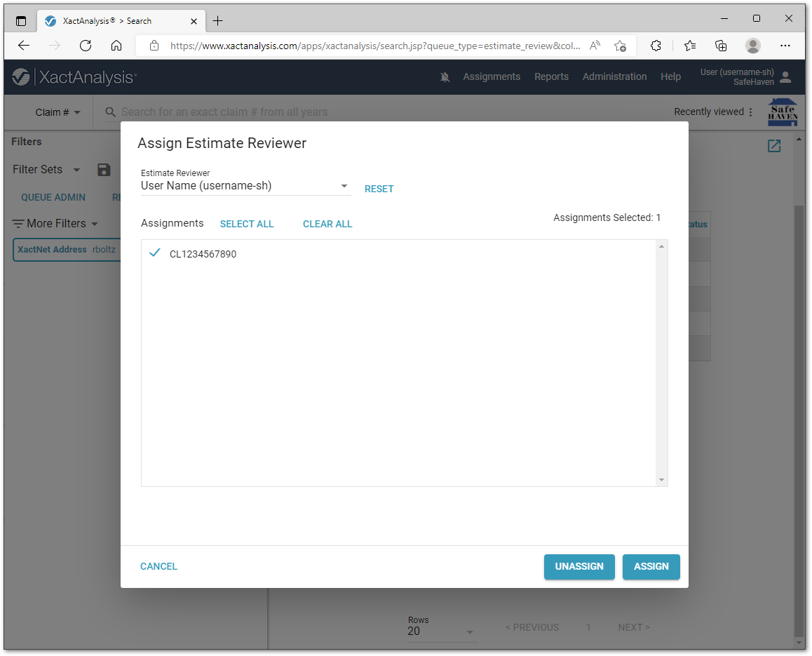
Task: Open the browser collections icon
Action: 721,46
